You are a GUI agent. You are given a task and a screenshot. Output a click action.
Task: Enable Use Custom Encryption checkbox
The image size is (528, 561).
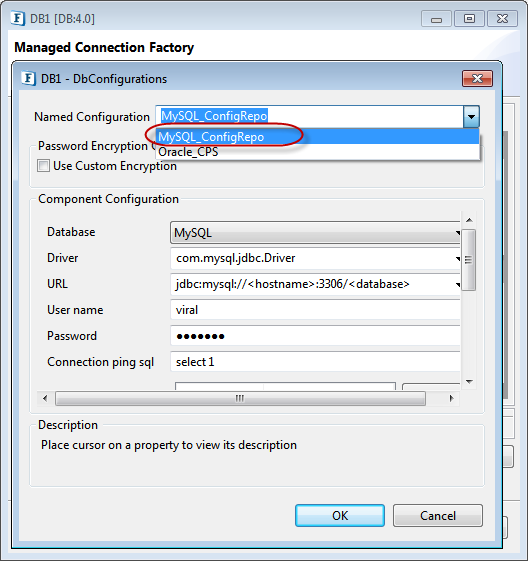click(x=43, y=166)
